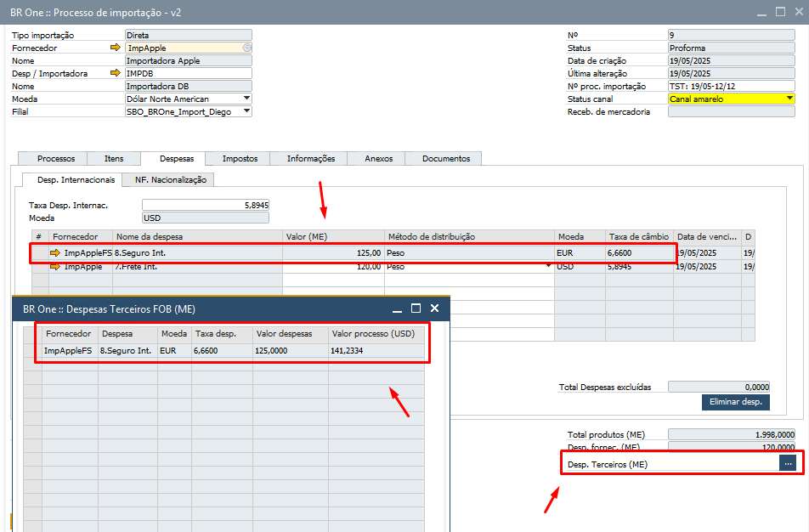Screen dimensions: 809x532
Task: Click exchange rate 6,6600 in main grid
Action: 639,253
